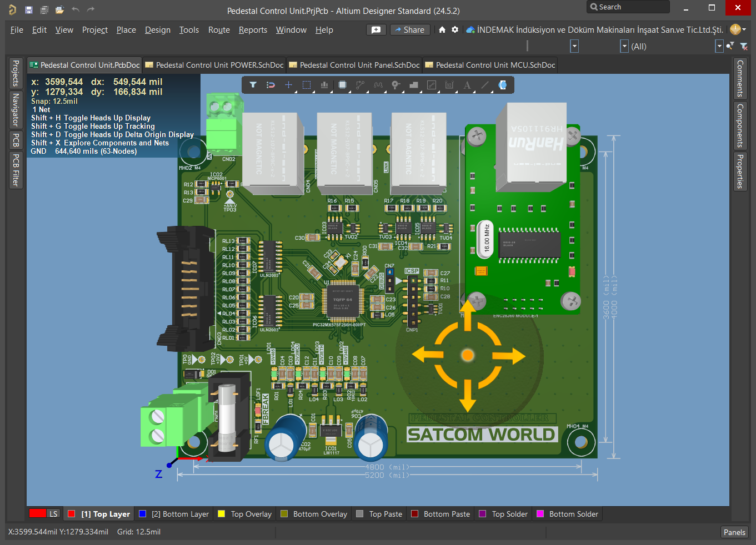The height and width of the screenshot is (545, 756).
Task: Toggle the Bottom Paste dark red box
Action: point(414,514)
